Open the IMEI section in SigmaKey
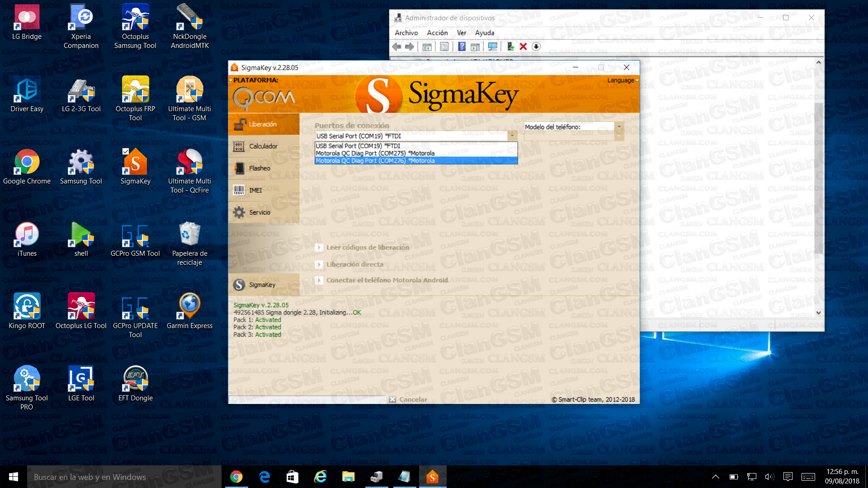 tap(264, 190)
